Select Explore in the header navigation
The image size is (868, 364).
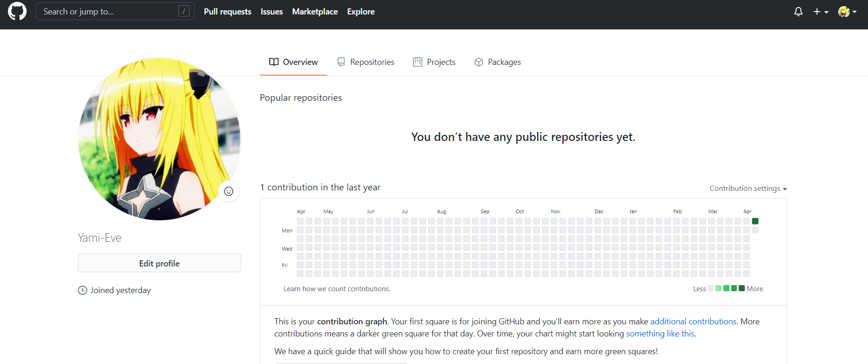pyautogui.click(x=361, y=12)
